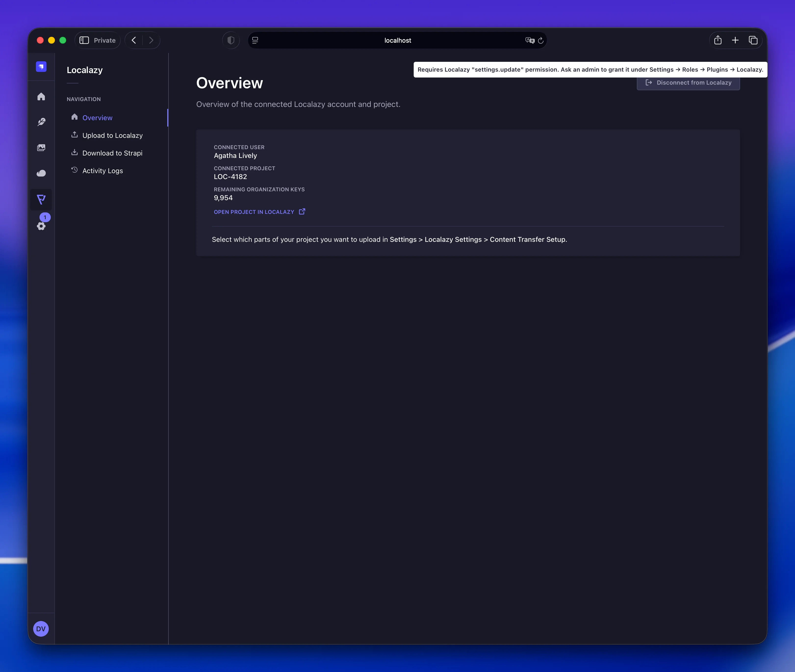Reload the page
Screen dimensions: 795x672
540,40
